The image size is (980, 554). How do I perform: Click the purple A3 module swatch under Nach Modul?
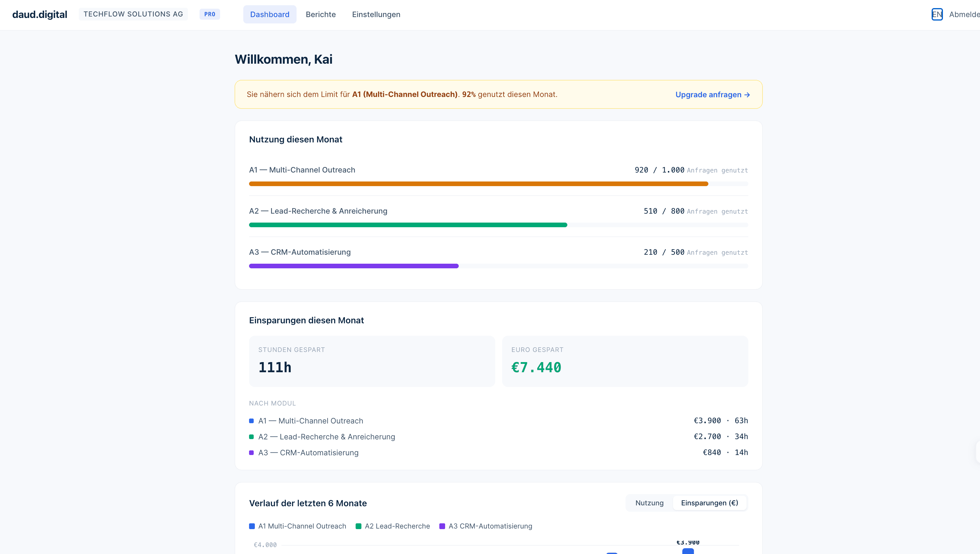pos(251,453)
